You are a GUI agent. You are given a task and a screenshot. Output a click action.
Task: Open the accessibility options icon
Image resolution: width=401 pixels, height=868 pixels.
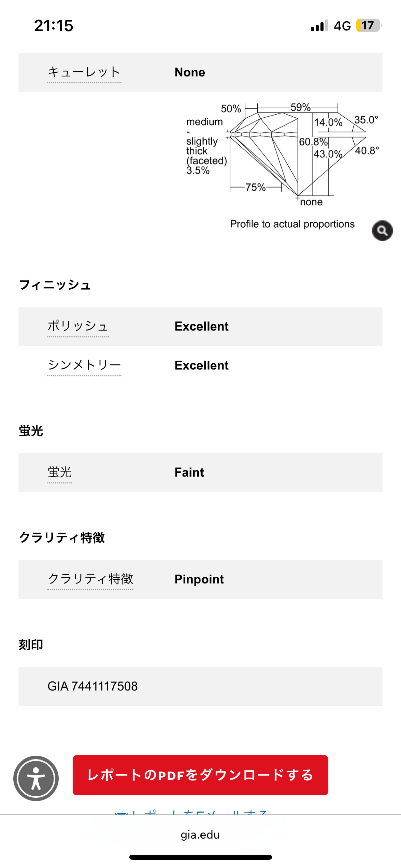[x=36, y=778]
